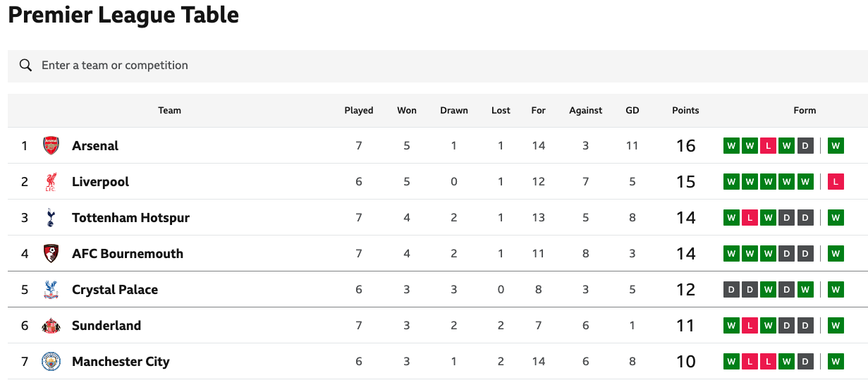Click the Arsenal club crest
Viewport: 868px width, 385px height.
click(51, 146)
